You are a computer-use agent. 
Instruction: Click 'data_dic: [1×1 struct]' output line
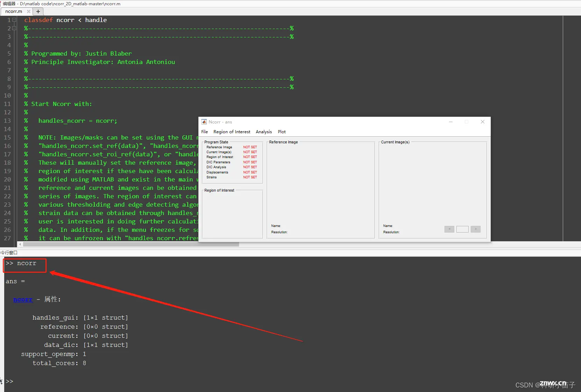click(86, 345)
